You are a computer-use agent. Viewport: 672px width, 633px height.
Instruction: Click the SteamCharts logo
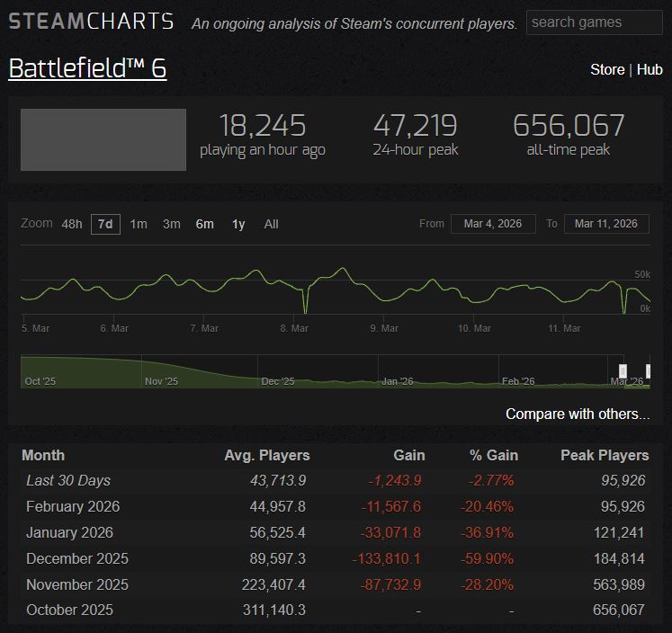[91, 22]
